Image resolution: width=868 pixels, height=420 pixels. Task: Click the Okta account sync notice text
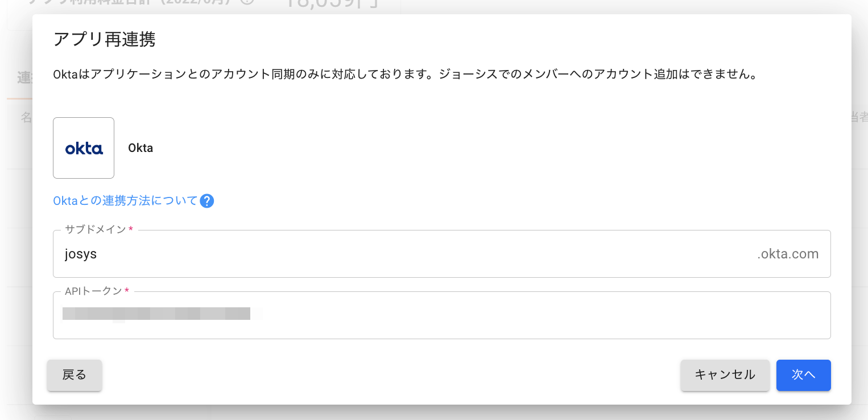404,75
